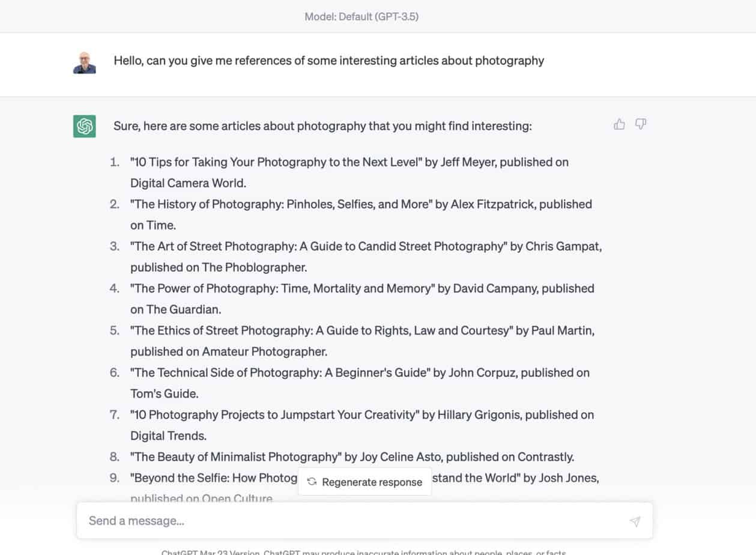Click the Model: Default (GPT-3.5) header
Screen dimensions: 756x555
click(361, 17)
